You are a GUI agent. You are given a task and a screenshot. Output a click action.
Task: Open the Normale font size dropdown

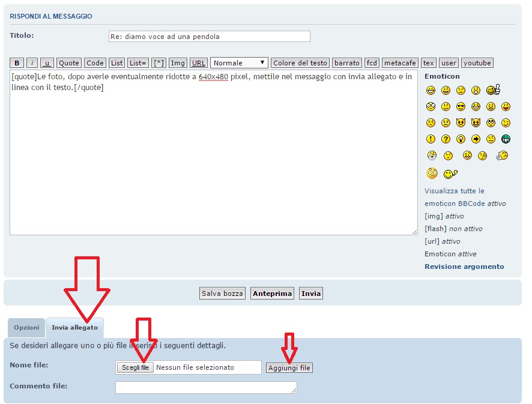click(x=239, y=63)
